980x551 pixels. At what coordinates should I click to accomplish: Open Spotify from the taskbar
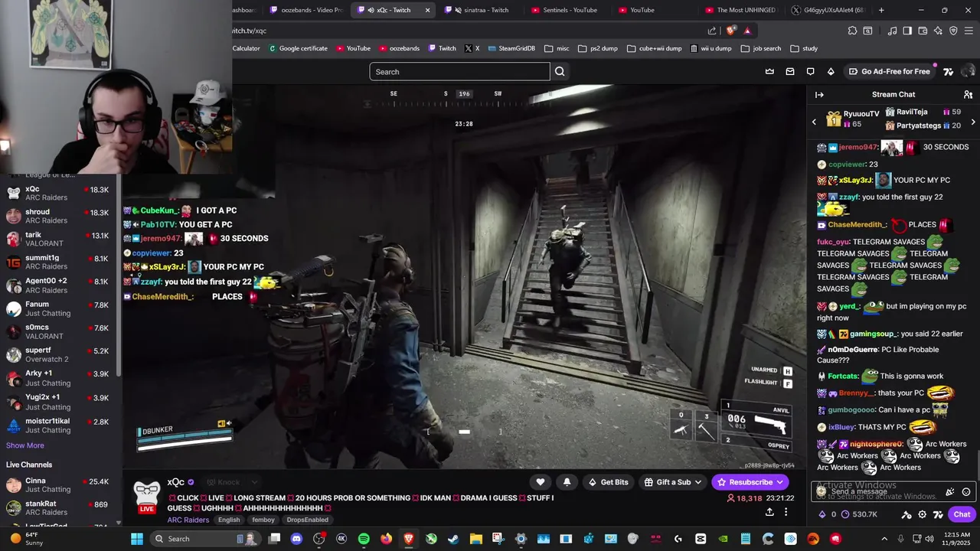click(364, 539)
